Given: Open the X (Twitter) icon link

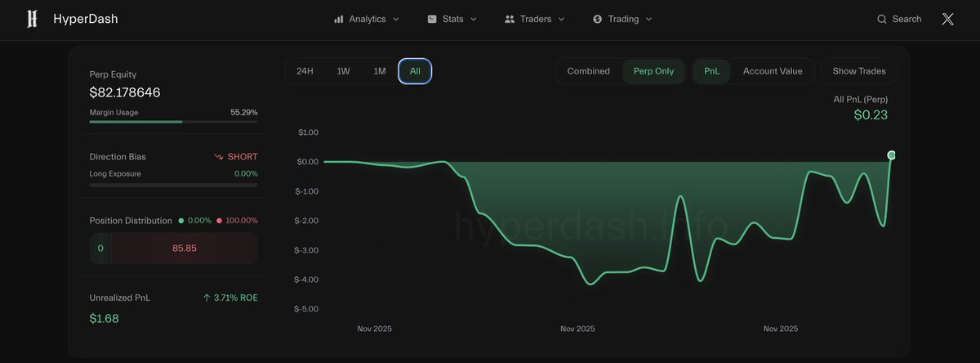Looking at the screenshot, I should coord(947,19).
